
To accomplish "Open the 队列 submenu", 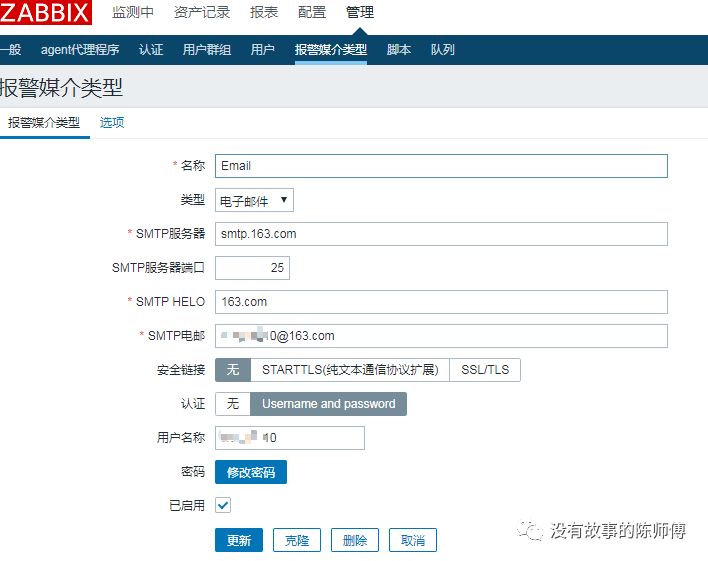I will click(442, 49).
